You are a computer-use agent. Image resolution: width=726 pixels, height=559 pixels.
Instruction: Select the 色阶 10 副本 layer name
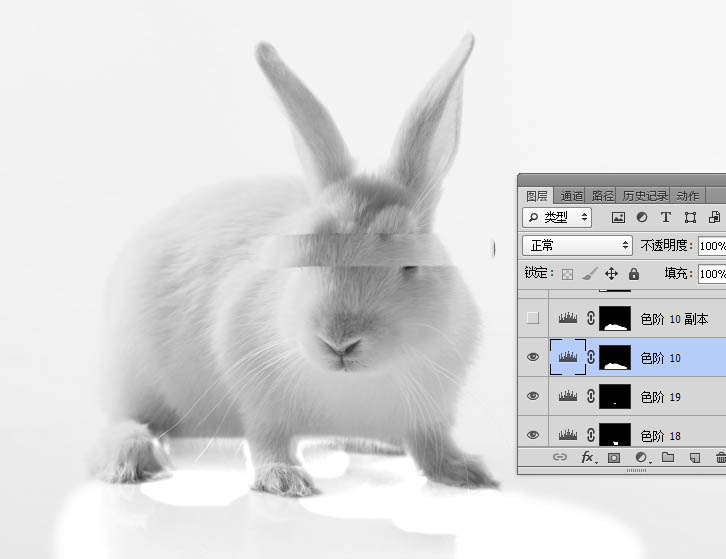pos(674,319)
